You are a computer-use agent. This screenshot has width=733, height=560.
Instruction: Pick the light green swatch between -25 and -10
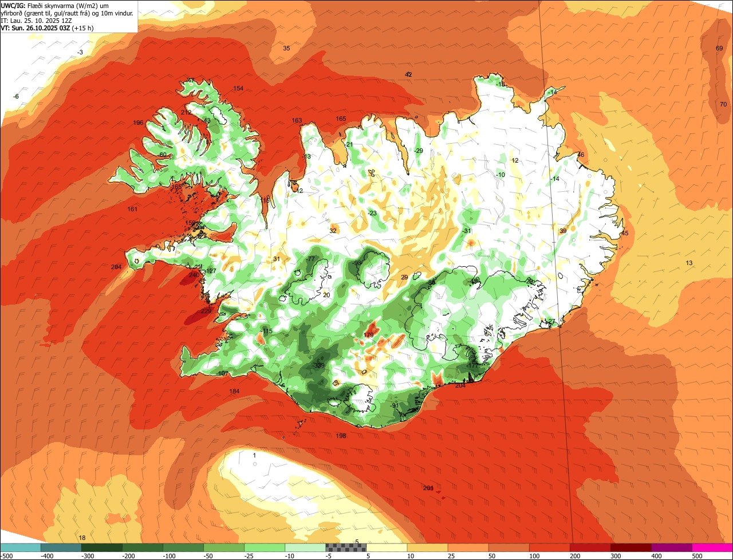[x=265, y=547]
